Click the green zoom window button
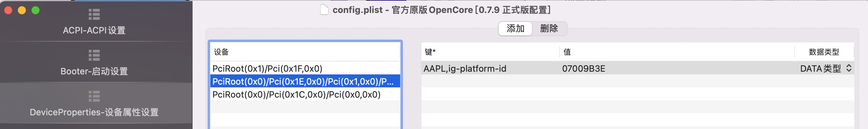The image size is (868, 129). 36,10
